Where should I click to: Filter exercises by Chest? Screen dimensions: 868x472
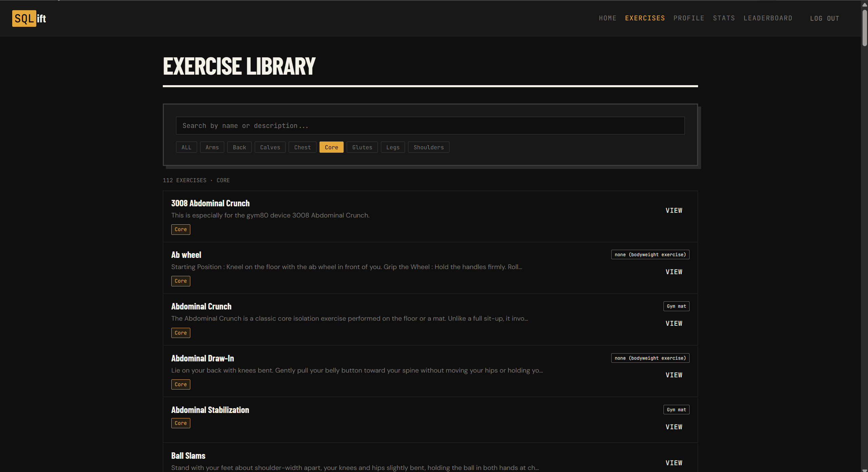(302, 147)
